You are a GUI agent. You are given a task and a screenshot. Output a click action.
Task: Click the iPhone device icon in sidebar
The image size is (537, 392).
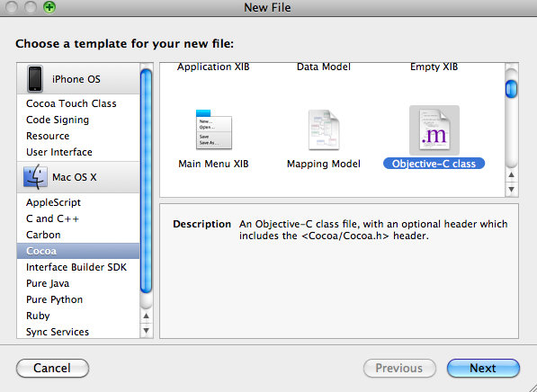(x=35, y=79)
